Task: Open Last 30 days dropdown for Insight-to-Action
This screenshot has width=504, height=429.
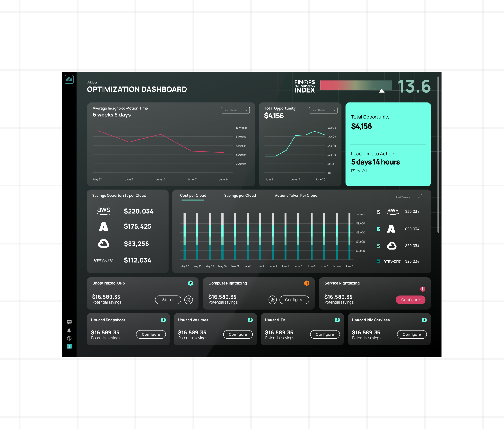Action: [x=235, y=110]
